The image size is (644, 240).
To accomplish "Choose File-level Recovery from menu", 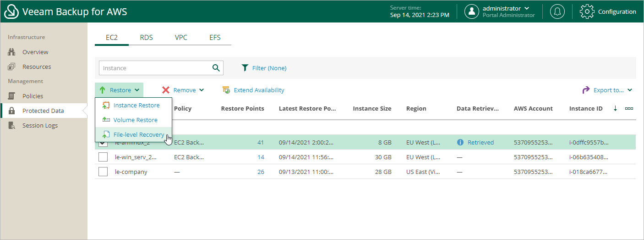I will tap(138, 134).
